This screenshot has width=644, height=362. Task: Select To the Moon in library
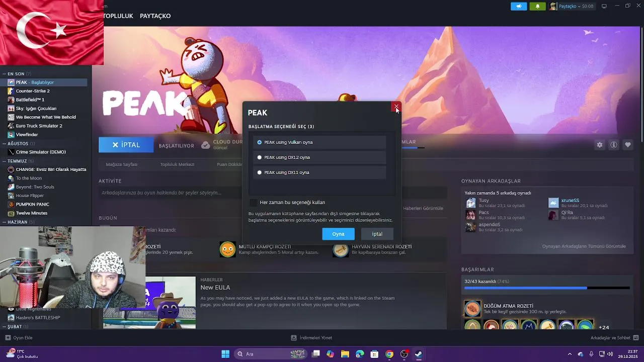[29, 178]
